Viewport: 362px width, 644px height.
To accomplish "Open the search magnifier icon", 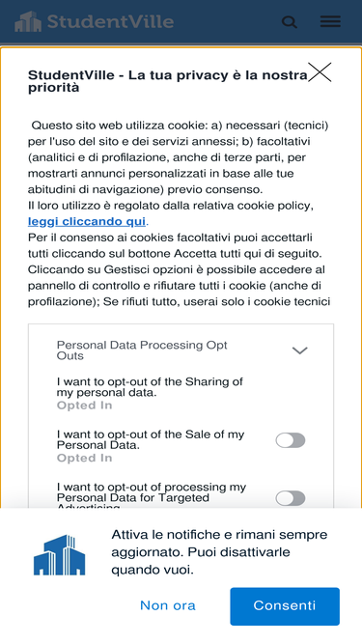I will 290,22.
